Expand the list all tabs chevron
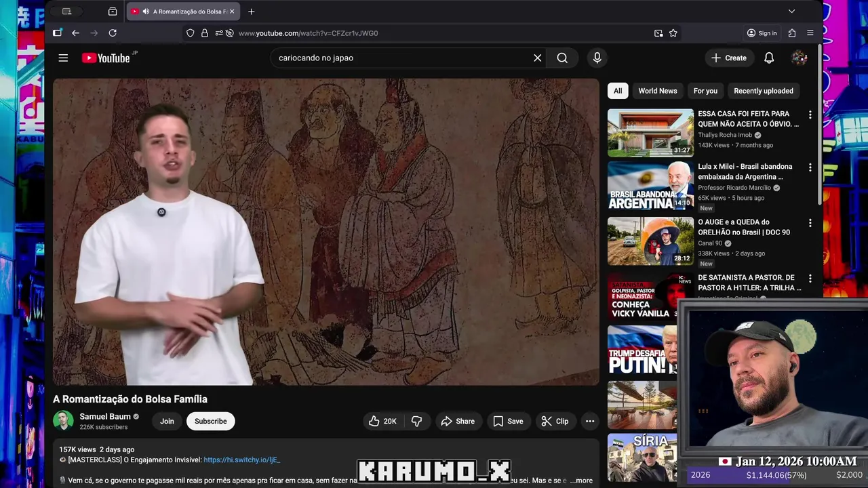The width and height of the screenshot is (868, 488). coord(791,12)
